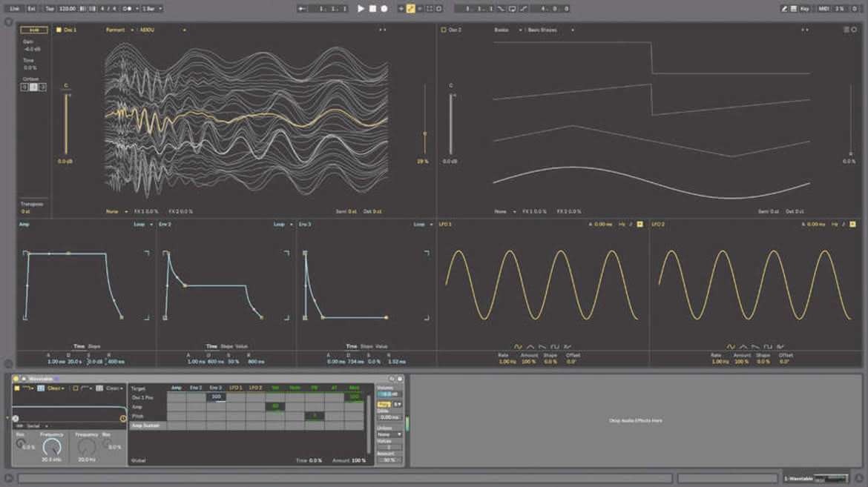The width and height of the screenshot is (868, 487).
Task: Click the 120.00 tempo field
Action: pyautogui.click(x=68, y=8)
